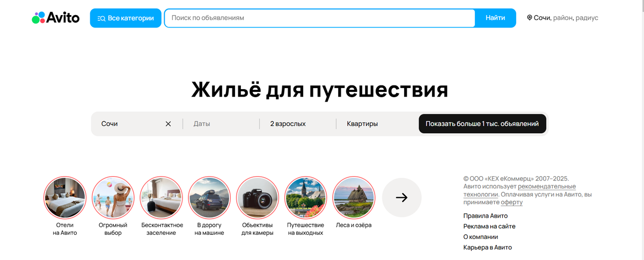Open the оферту link

pyautogui.click(x=511, y=203)
